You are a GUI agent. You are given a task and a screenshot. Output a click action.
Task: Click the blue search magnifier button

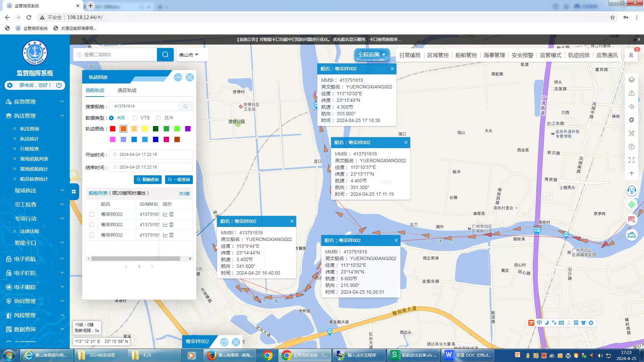[165, 55]
